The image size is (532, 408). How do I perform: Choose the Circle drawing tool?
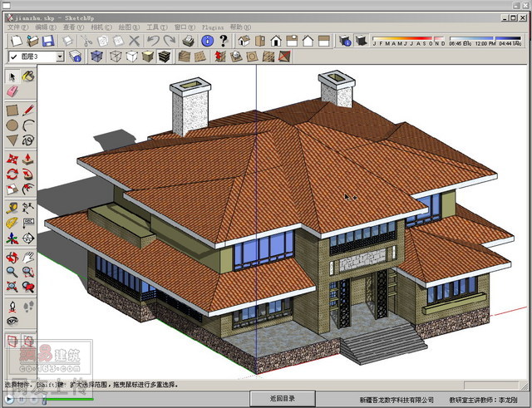click(12, 125)
